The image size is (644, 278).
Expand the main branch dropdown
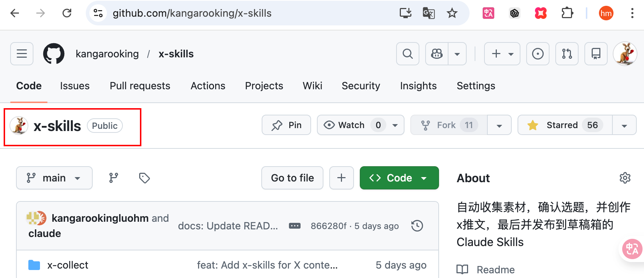54,178
